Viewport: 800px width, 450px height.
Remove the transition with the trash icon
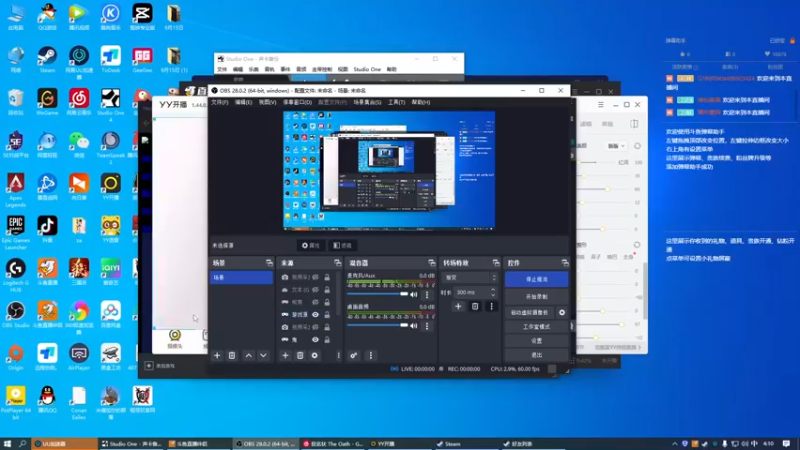point(474,307)
